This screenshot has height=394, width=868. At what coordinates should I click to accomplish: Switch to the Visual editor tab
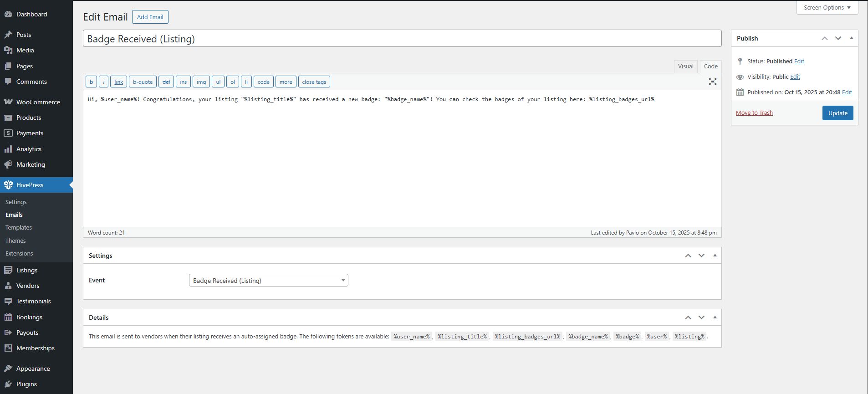click(685, 66)
